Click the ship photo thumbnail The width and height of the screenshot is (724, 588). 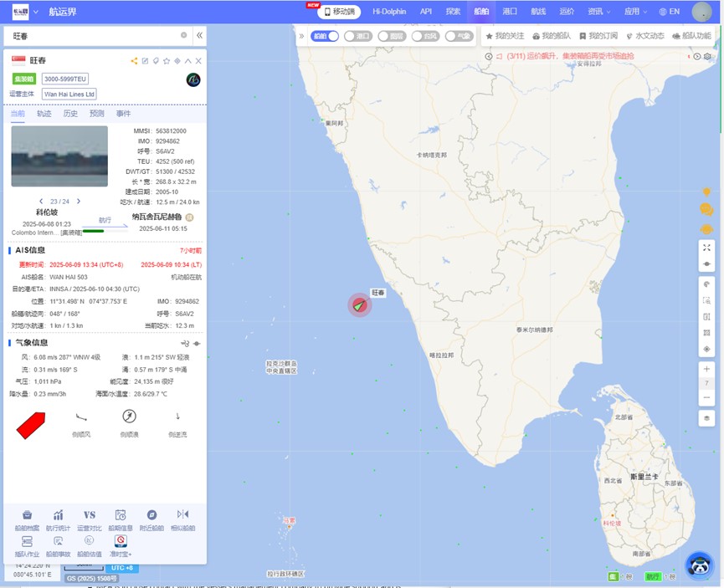click(x=59, y=156)
